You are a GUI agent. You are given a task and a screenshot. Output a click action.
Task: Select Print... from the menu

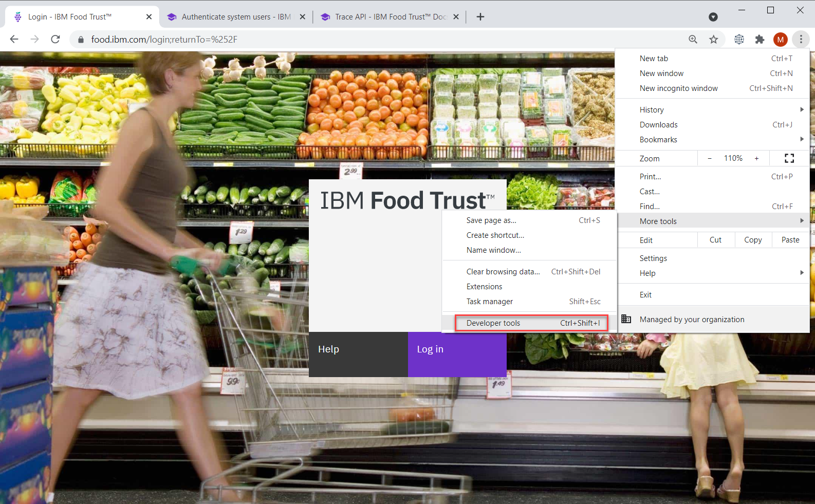[712, 177]
